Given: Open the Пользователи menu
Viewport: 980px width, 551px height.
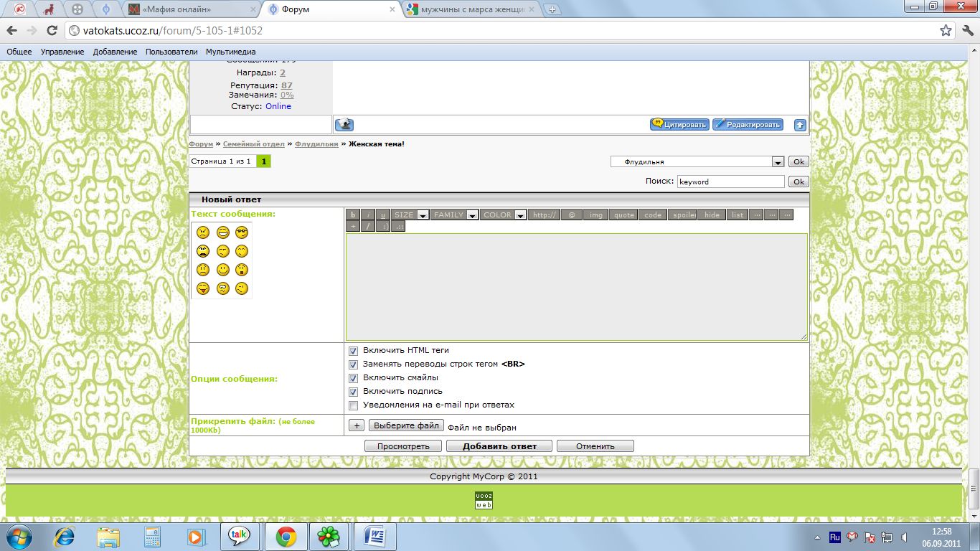Looking at the screenshot, I should coord(171,52).
